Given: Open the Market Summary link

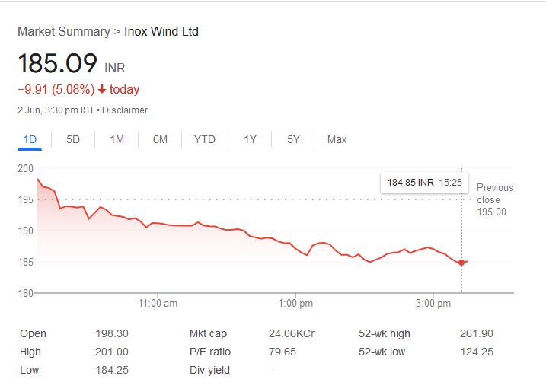Looking at the screenshot, I should tap(63, 31).
